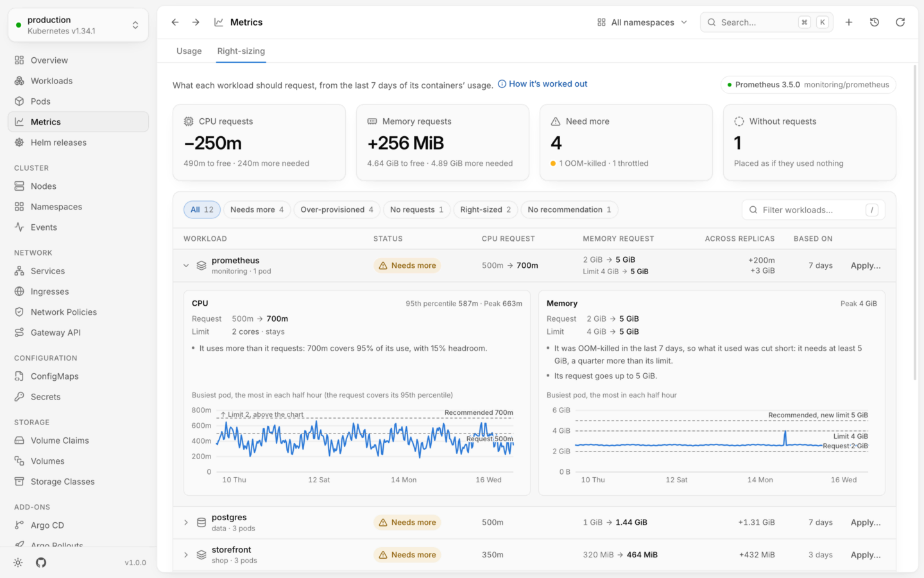Expand the postgres workload row
The width and height of the screenshot is (924, 578).
click(186, 523)
